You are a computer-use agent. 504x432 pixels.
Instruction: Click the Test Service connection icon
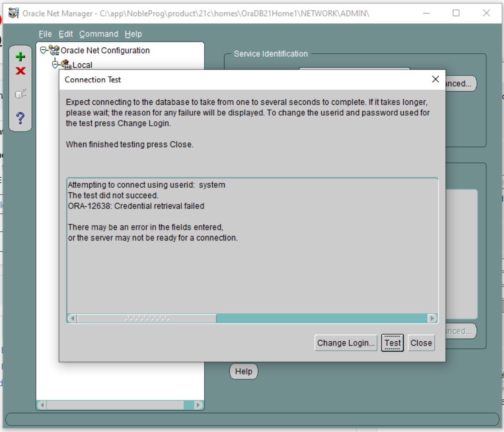tap(20, 94)
